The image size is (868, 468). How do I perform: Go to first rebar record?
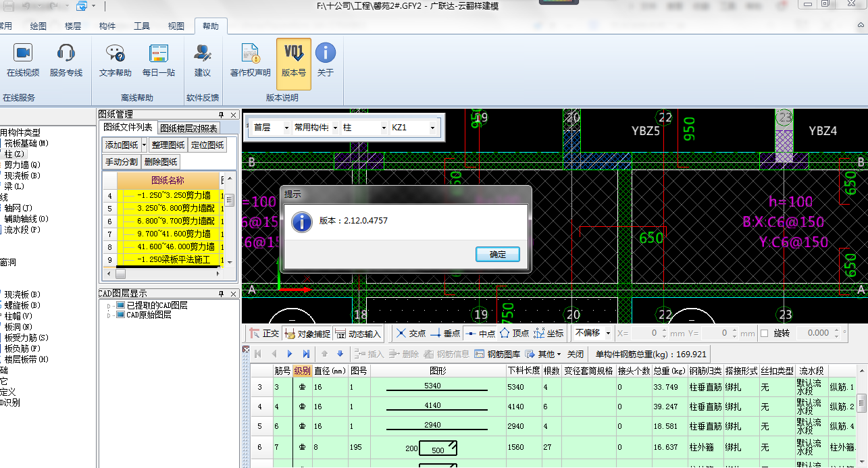tap(257, 354)
